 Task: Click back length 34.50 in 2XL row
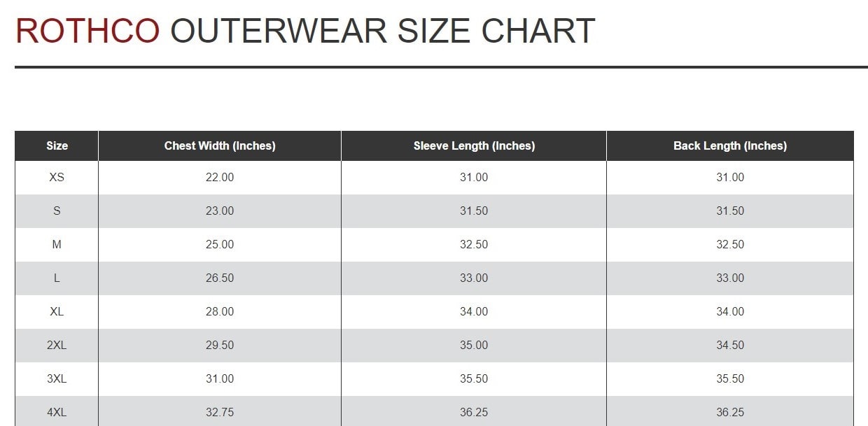730,346
